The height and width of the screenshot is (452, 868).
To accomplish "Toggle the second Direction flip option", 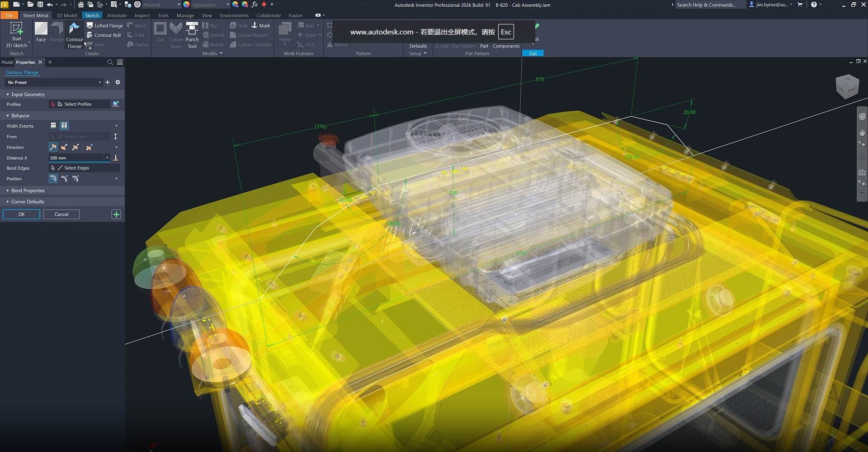I will [64, 147].
